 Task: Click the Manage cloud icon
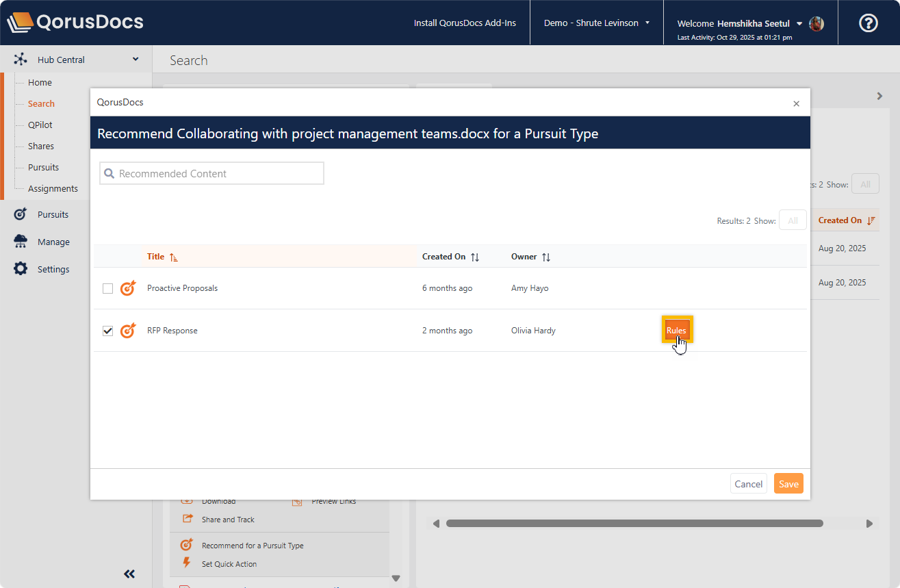tap(21, 242)
